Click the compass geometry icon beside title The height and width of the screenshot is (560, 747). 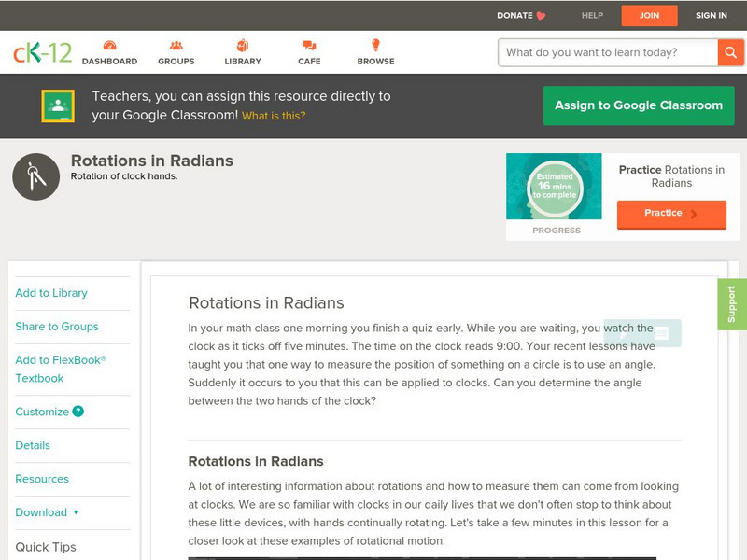pos(35,177)
